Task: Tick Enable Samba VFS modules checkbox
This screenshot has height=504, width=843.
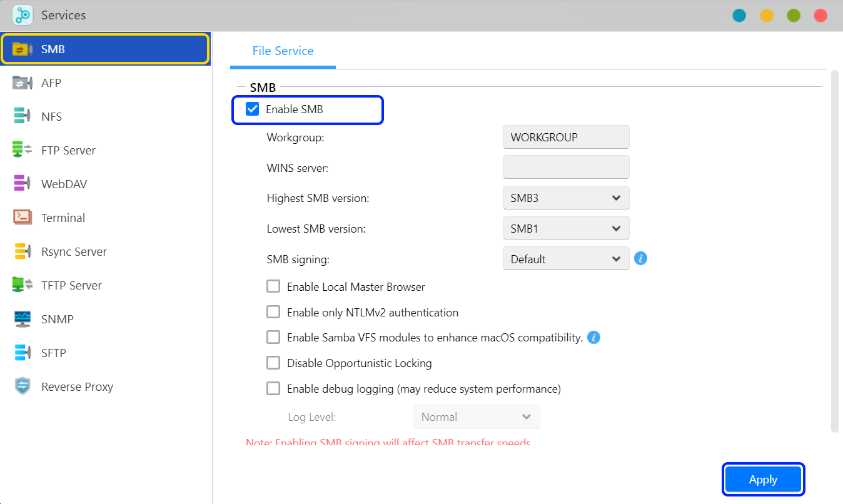Action: pos(273,338)
